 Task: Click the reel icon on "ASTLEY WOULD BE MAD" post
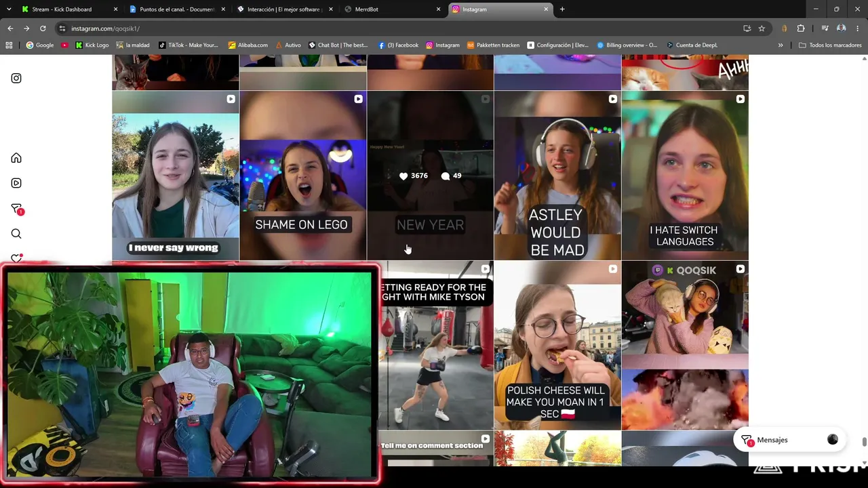click(612, 99)
